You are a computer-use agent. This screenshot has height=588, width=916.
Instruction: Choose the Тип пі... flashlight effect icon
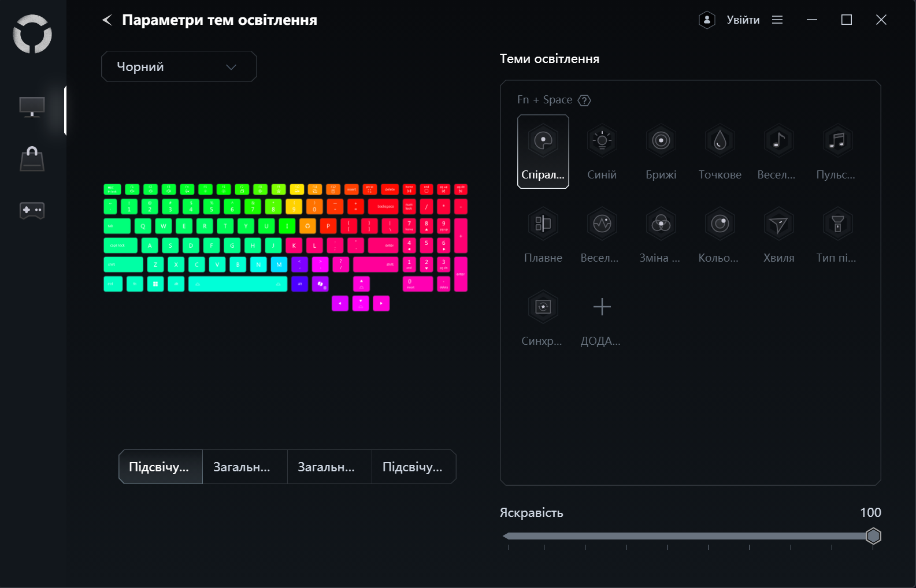coord(837,224)
